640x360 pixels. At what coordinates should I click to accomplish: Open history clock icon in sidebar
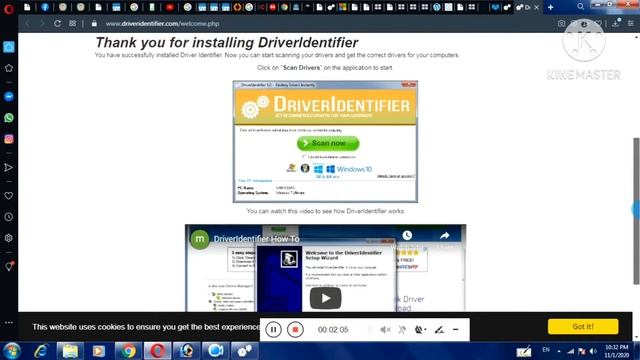[x=9, y=217]
